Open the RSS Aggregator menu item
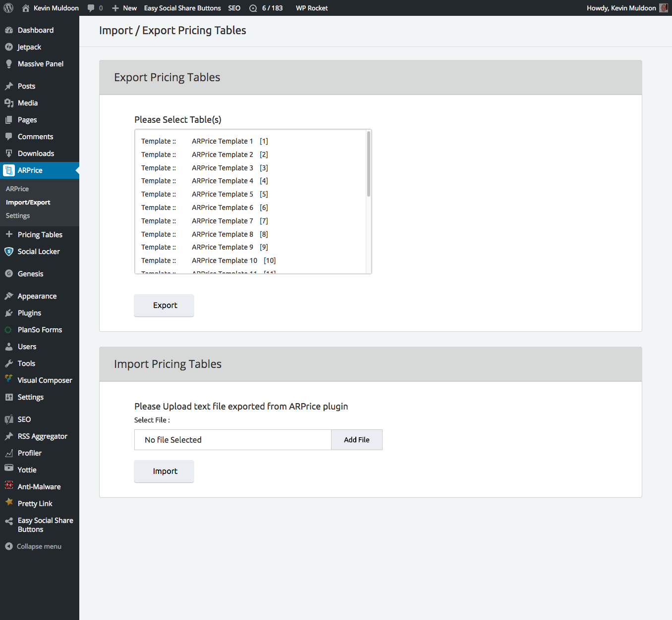The image size is (672, 620). point(40,436)
